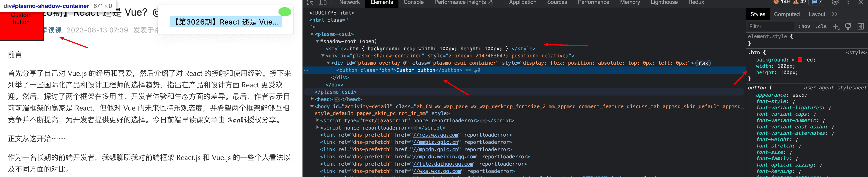Toggle the device toolbar icon

tap(323, 2)
